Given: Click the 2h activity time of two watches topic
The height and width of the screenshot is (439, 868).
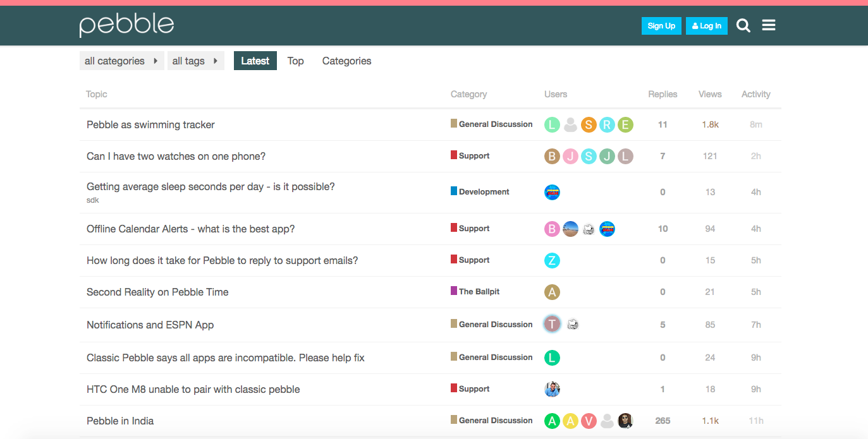Looking at the screenshot, I should tap(756, 156).
